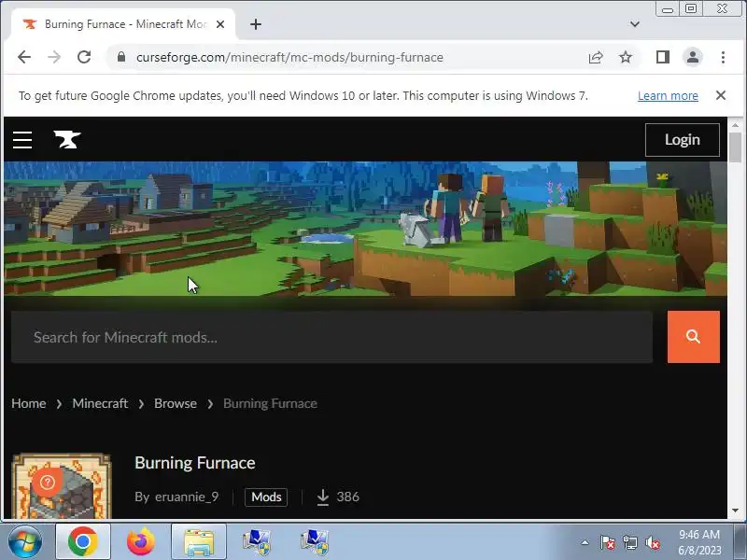Click the page scrollbar down arrow

click(x=735, y=511)
